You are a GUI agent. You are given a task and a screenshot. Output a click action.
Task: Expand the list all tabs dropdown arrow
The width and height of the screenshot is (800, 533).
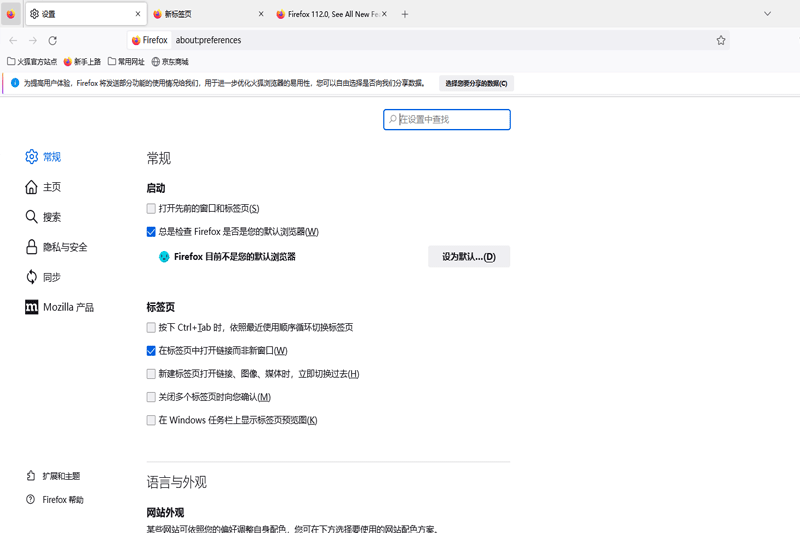767,14
